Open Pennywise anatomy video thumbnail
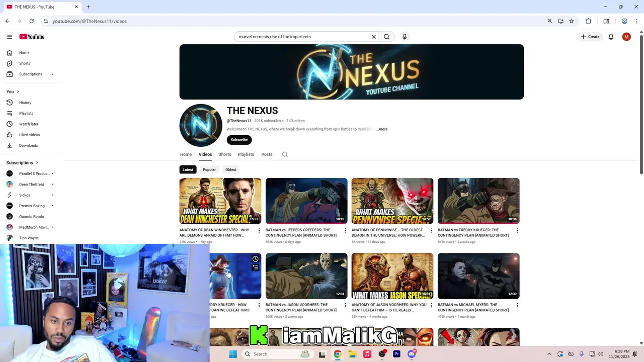The height and width of the screenshot is (362, 644). tap(392, 201)
